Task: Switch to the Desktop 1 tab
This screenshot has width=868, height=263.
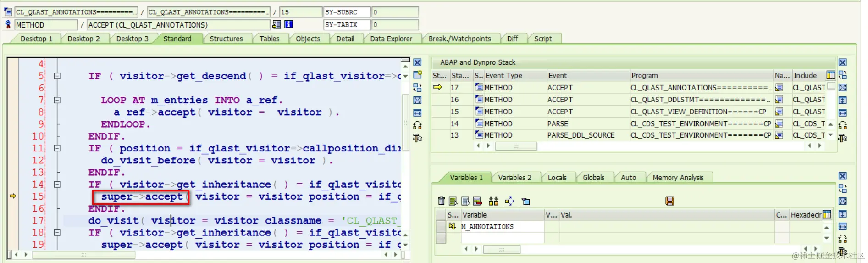Action: pos(36,39)
